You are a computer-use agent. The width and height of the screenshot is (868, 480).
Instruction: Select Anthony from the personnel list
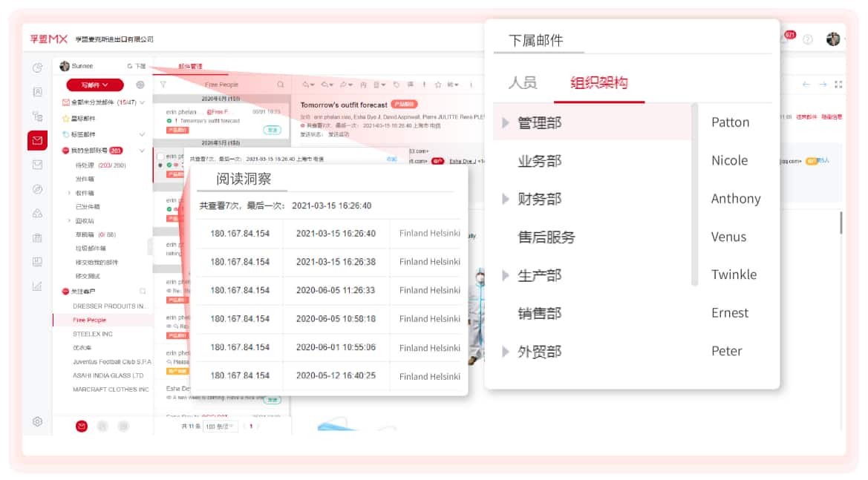[x=735, y=199]
